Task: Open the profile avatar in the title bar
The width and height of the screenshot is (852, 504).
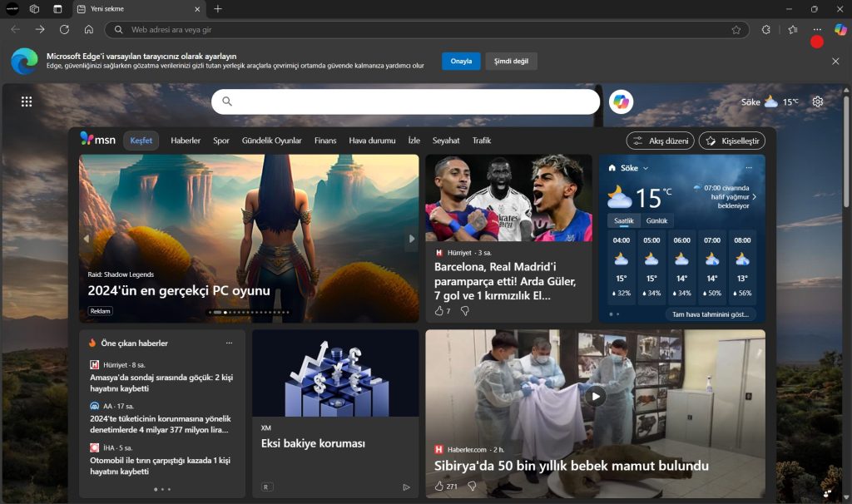Action: coord(12,8)
